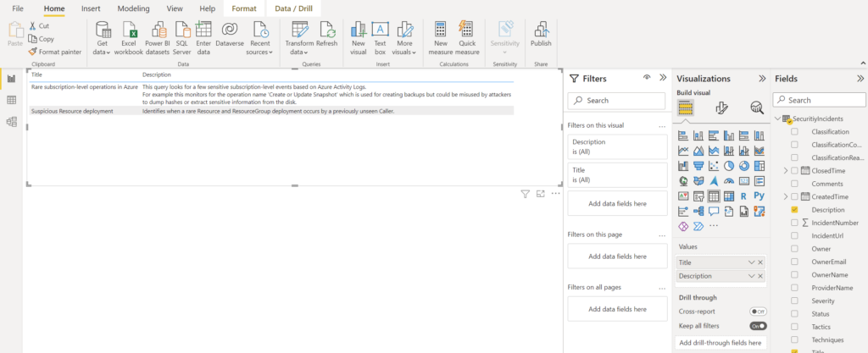
Task: Select the Donut chart visualization
Action: [744, 165]
